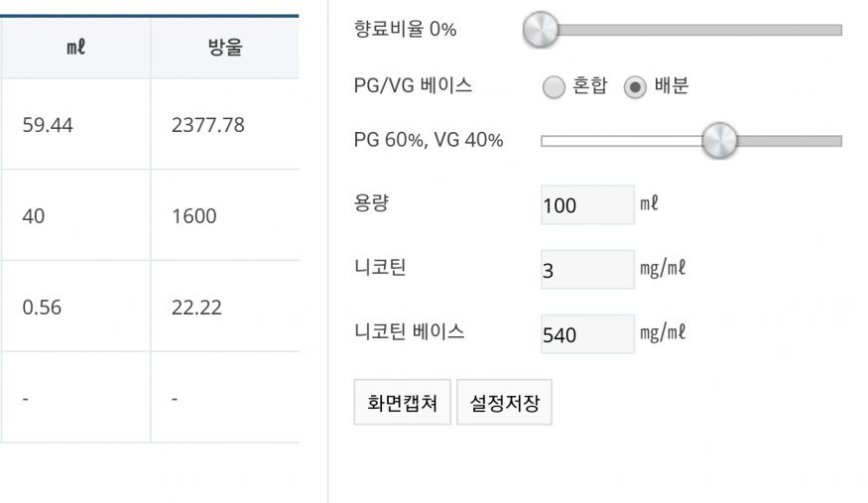
Task: Click the 40 ml cell
Action: tap(75, 215)
